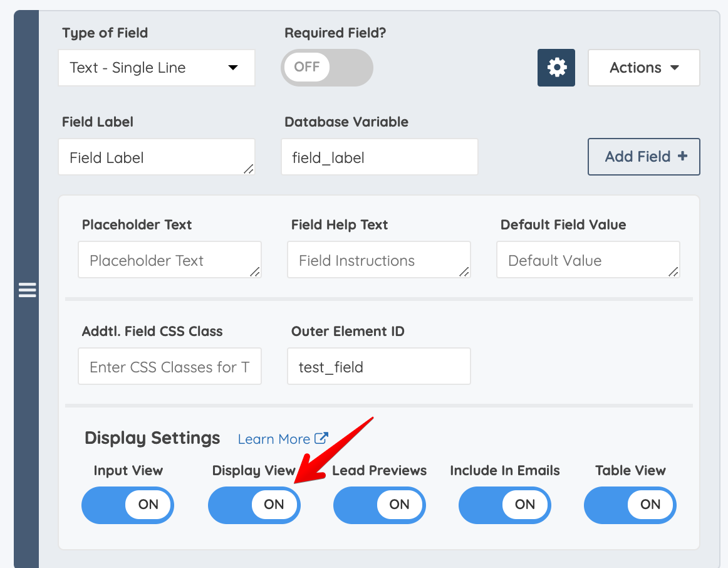The image size is (728, 568).
Task: Click in the Field Label input box
Action: (157, 157)
